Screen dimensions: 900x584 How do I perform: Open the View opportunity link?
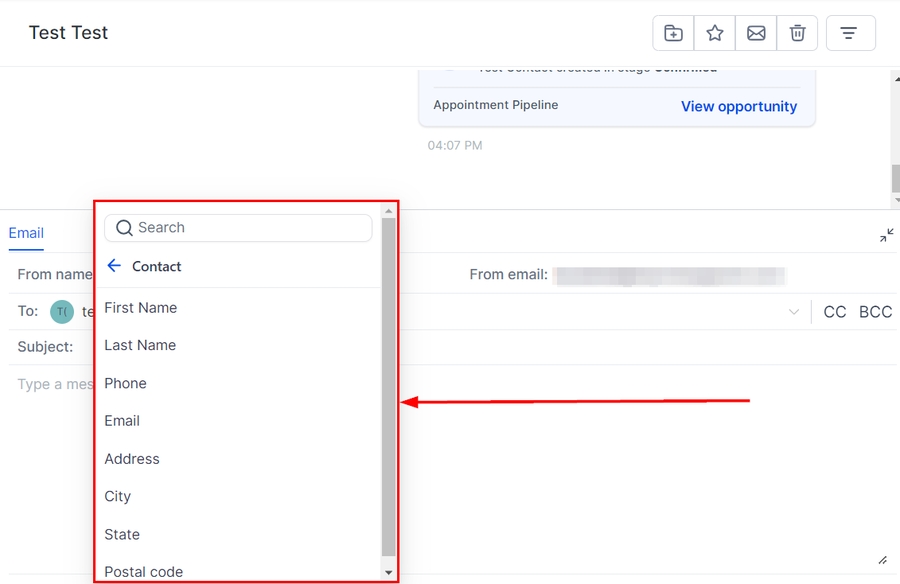pos(739,106)
